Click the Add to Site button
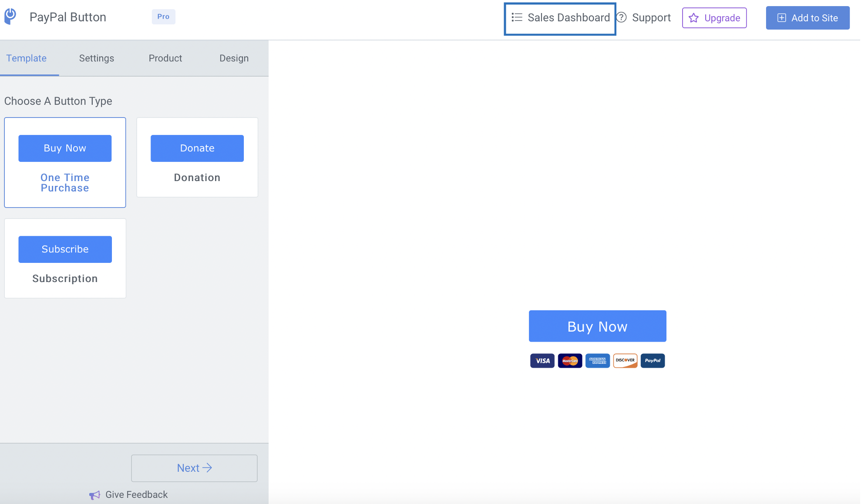Screen dimensions: 868x504 click(x=807, y=18)
